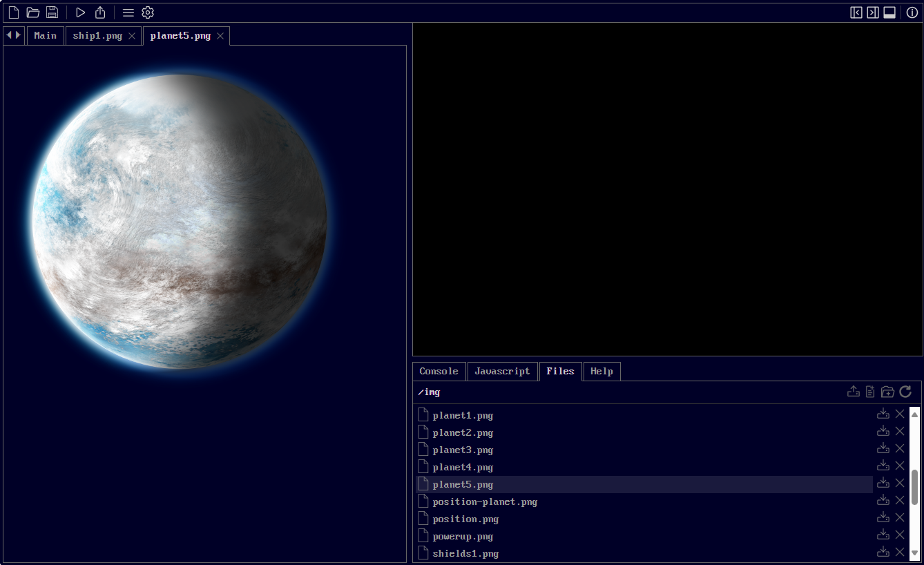Download position-planet.png
Screen dimensions: 924x565
883,500
